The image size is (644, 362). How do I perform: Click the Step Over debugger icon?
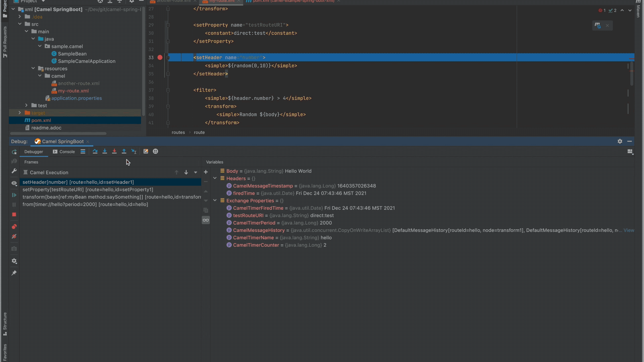click(95, 152)
